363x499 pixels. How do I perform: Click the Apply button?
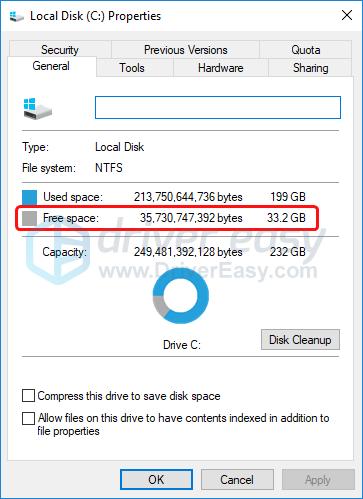(x=318, y=480)
